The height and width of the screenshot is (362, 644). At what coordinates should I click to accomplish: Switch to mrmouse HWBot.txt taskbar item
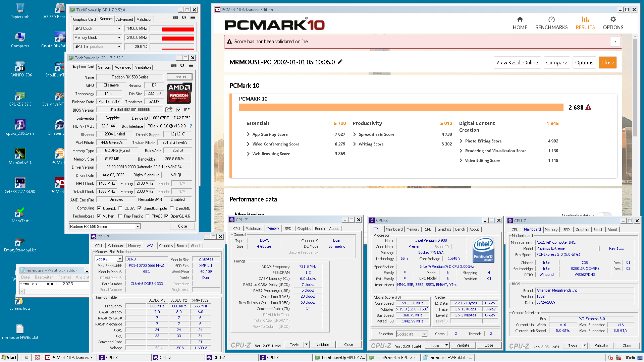coord(448,358)
